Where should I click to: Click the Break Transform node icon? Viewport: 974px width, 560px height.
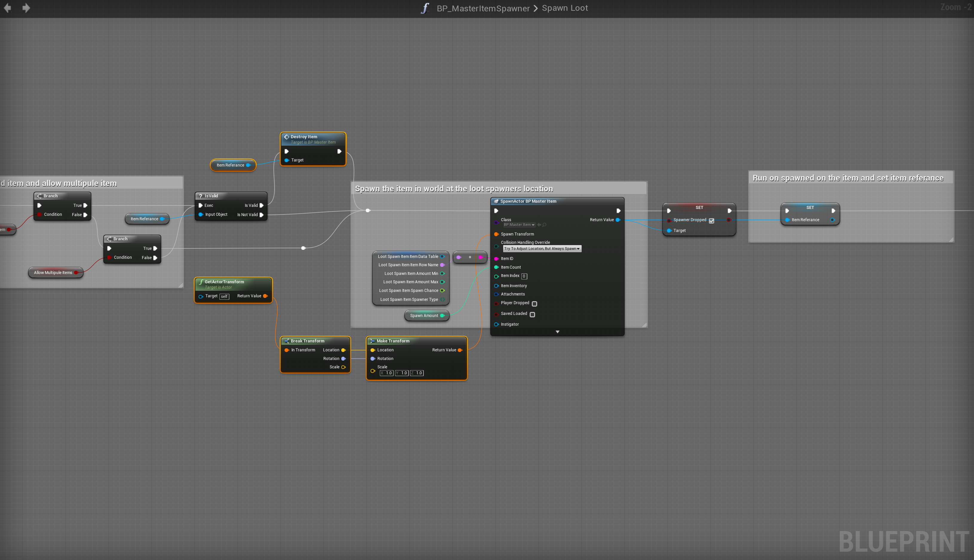pos(287,341)
